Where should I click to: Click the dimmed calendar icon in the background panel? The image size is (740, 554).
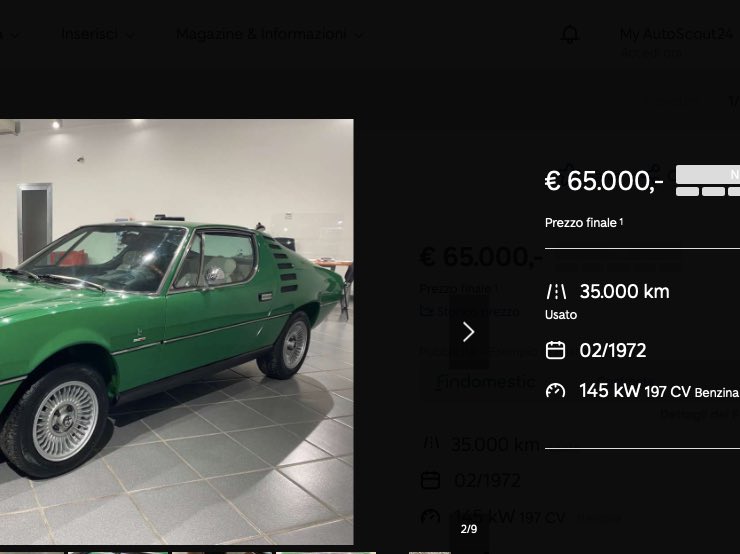point(430,480)
